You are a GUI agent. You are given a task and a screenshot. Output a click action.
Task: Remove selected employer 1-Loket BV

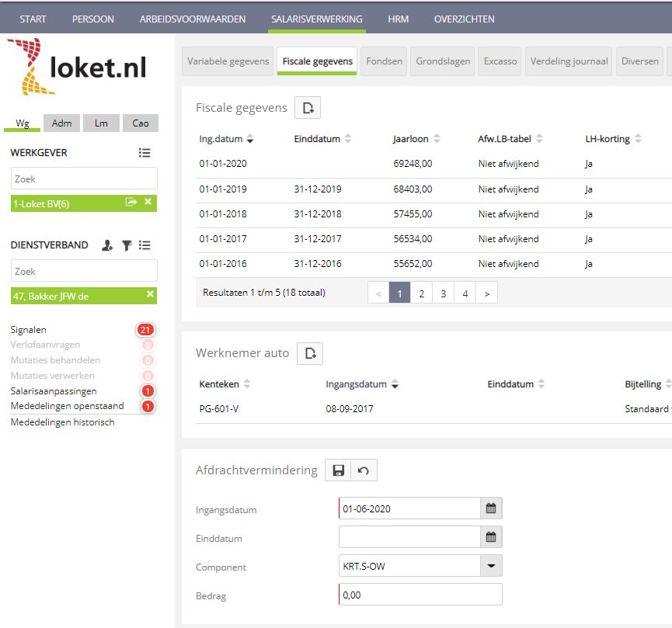coord(149,203)
